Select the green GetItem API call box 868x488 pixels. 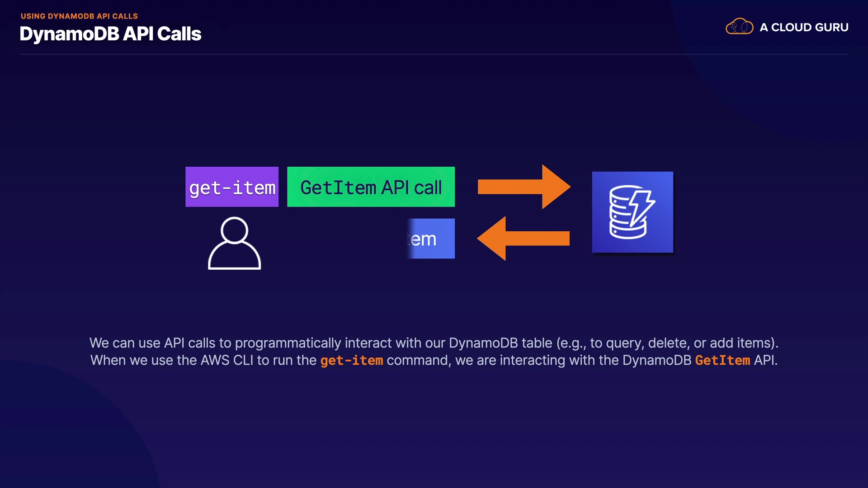coord(371,187)
